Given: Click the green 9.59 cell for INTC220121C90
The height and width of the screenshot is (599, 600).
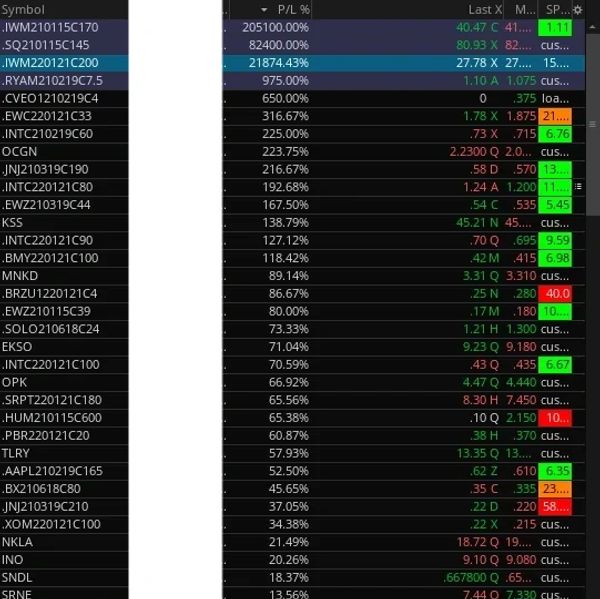Looking at the screenshot, I should 555,240.
